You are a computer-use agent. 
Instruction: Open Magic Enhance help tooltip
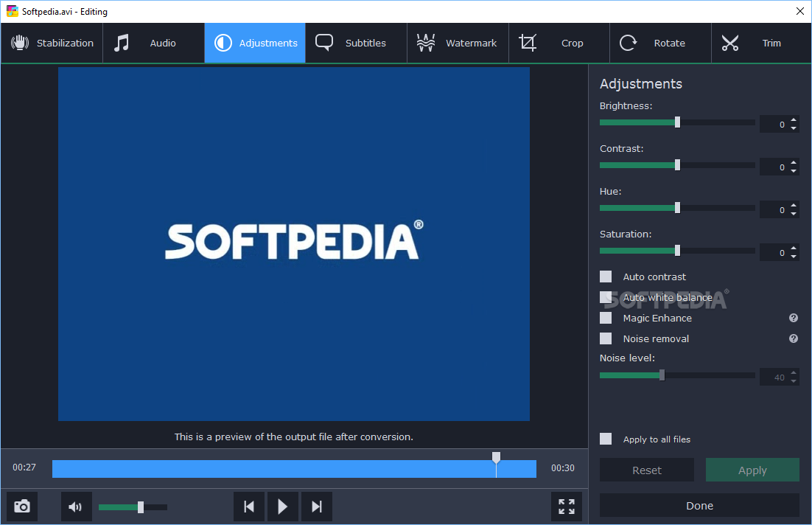(x=794, y=318)
